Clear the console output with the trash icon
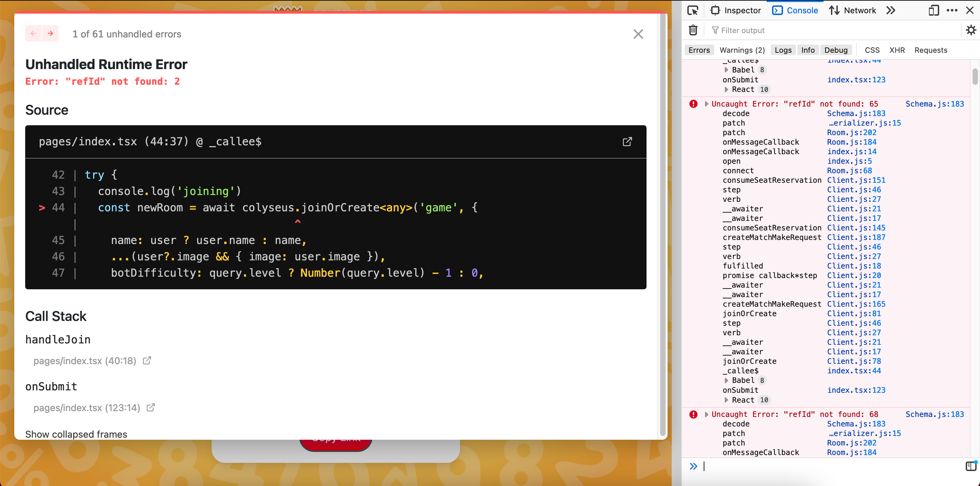 tap(693, 30)
